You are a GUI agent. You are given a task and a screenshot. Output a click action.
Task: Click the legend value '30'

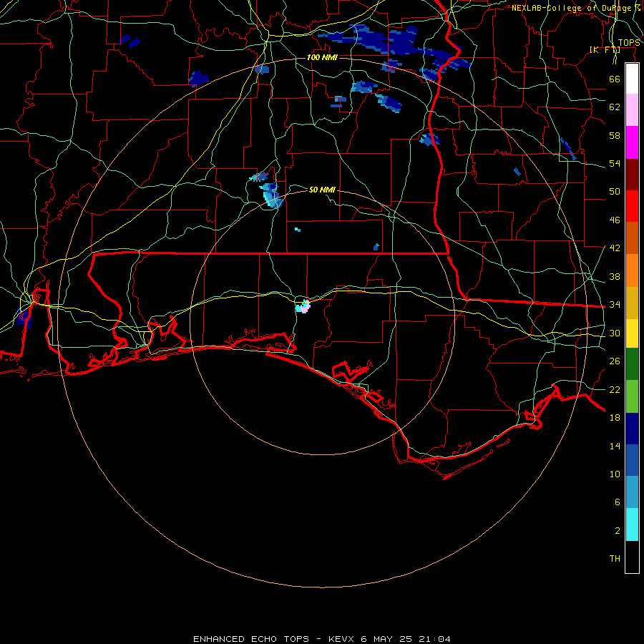(615, 333)
